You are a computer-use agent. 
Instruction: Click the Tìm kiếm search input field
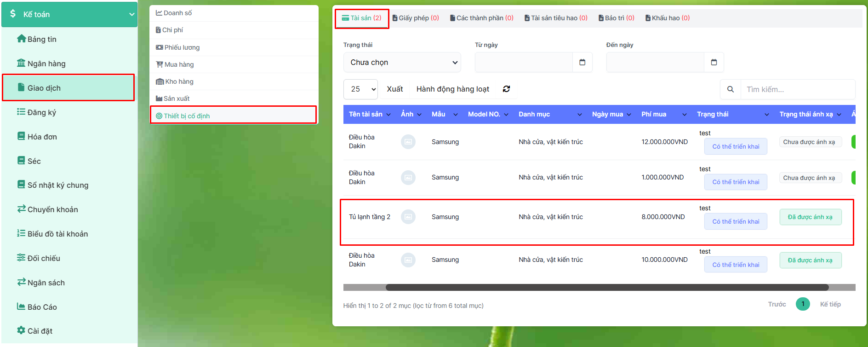pos(797,89)
